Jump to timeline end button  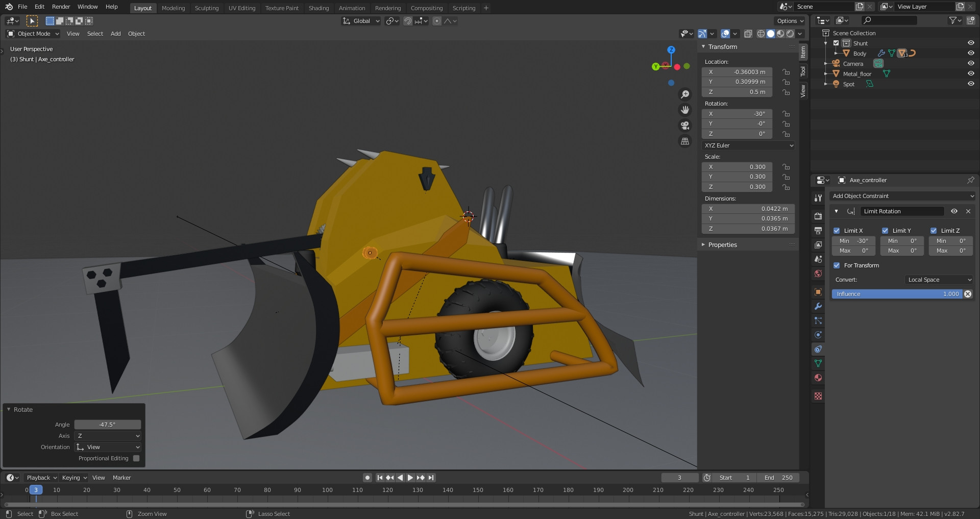[431, 478]
